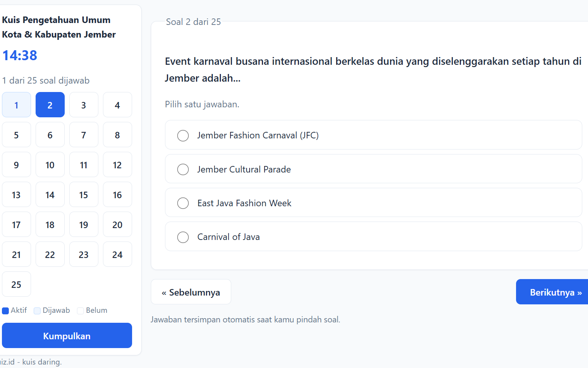Open active question 2 tile
This screenshot has height=368, width=588.
[x=50, y=105]
